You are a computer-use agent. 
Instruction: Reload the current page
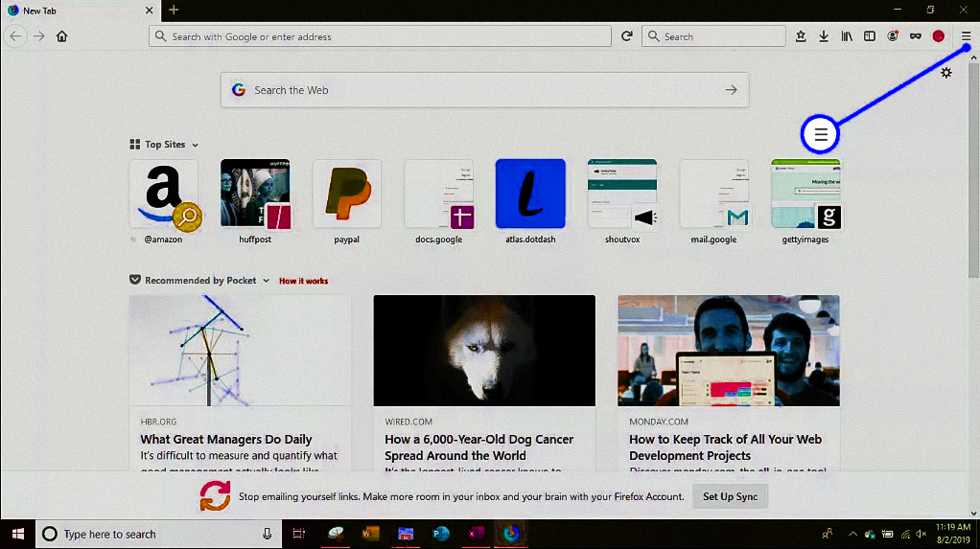(627, 36)
